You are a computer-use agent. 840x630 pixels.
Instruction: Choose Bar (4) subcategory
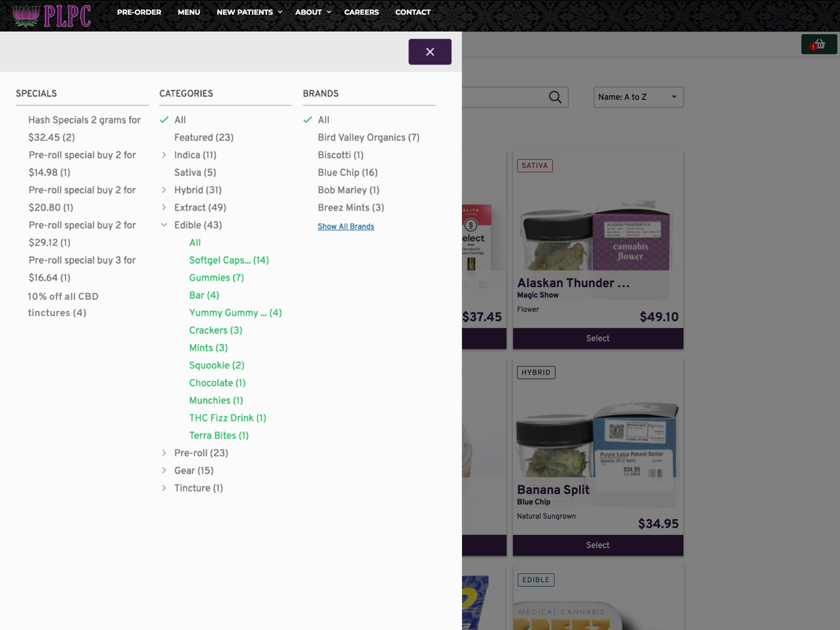(204, 295)
